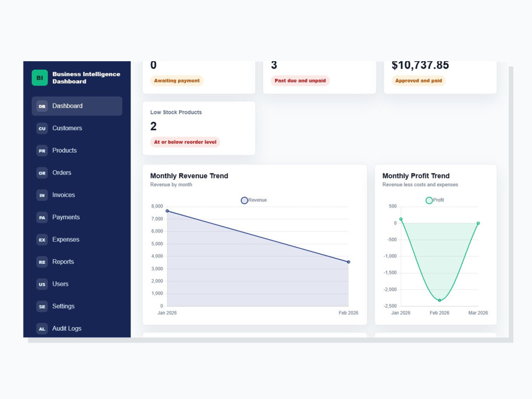532x399 pixels.
Task: Click the 8,000 revenue axis label
Action: click(x=157, y=206)
